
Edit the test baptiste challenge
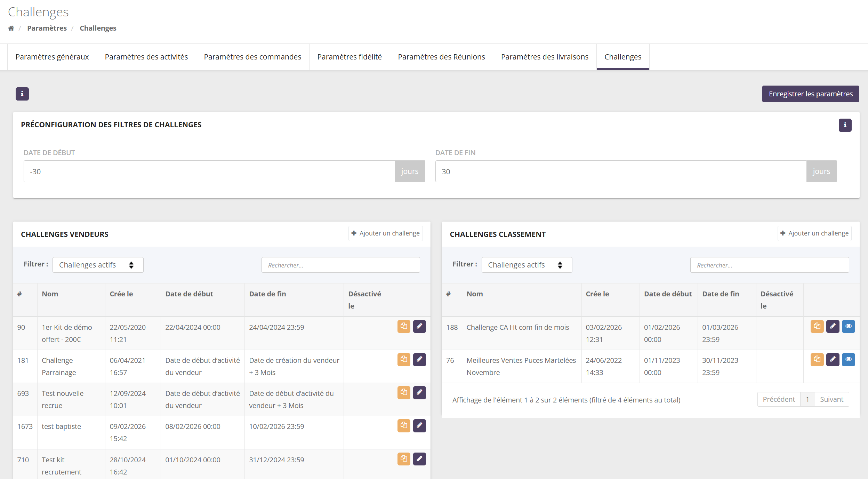click(x=419, y=426)
